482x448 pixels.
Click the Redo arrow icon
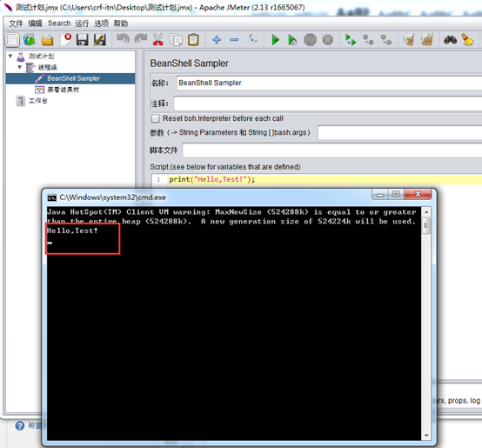[x=141, y=39]
